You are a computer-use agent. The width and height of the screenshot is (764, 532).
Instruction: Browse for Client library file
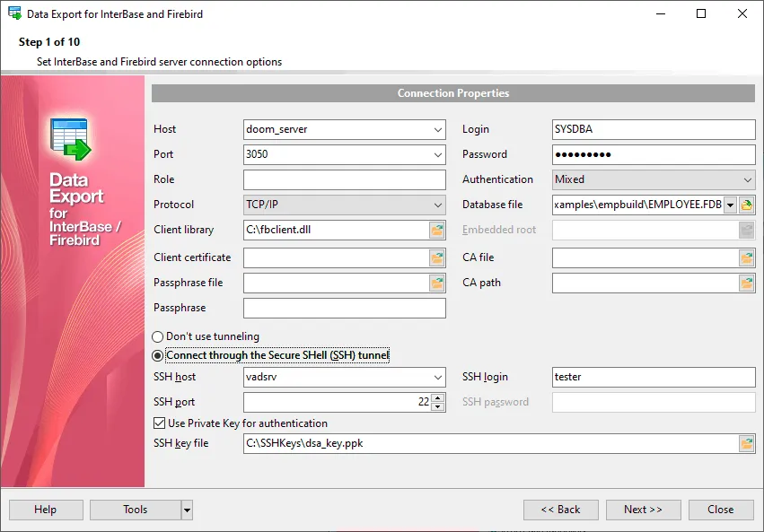[x=437, y=230]
